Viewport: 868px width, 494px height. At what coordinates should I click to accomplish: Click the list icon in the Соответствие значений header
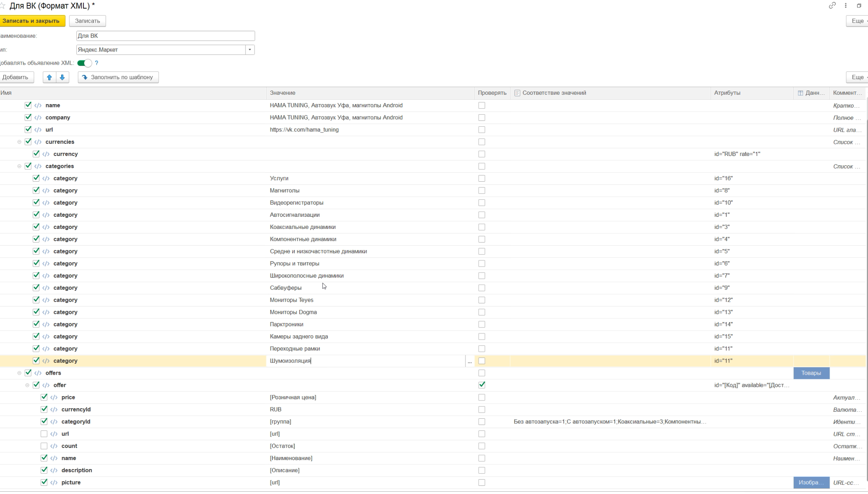coord(517,93)
